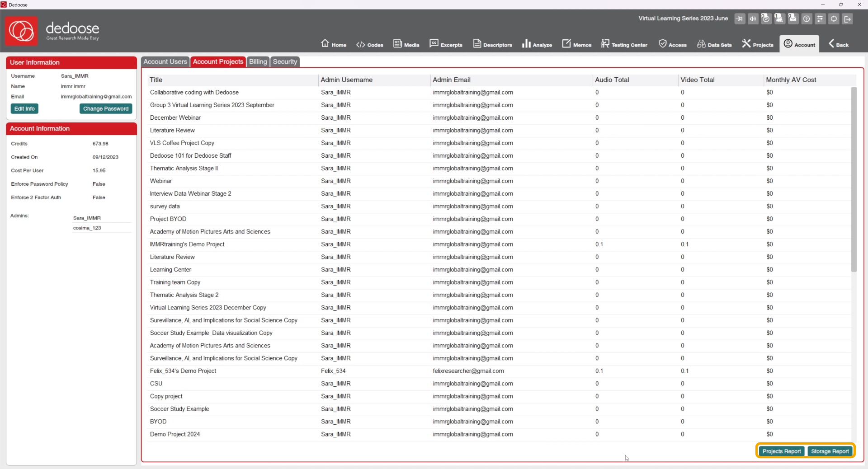Open the inbox messages icon
Screen dimensions: 868x469
[x=793, y=18]
